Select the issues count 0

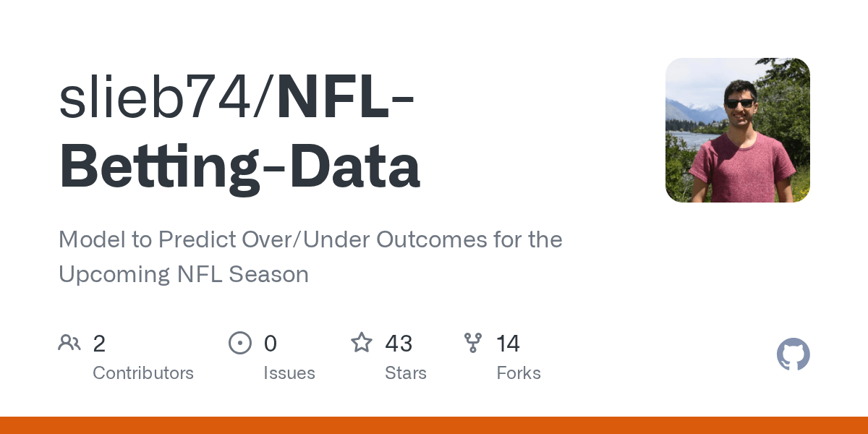(271, 344)
